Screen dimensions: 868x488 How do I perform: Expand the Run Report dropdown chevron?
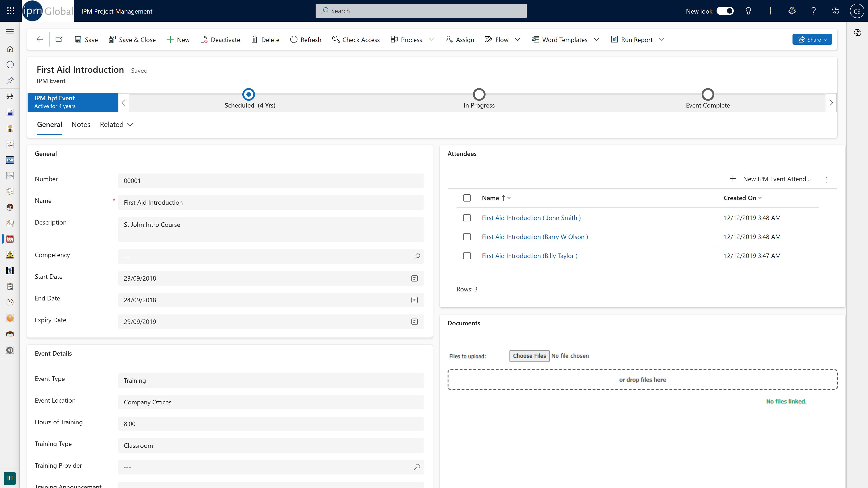click(x=661, y=39)
